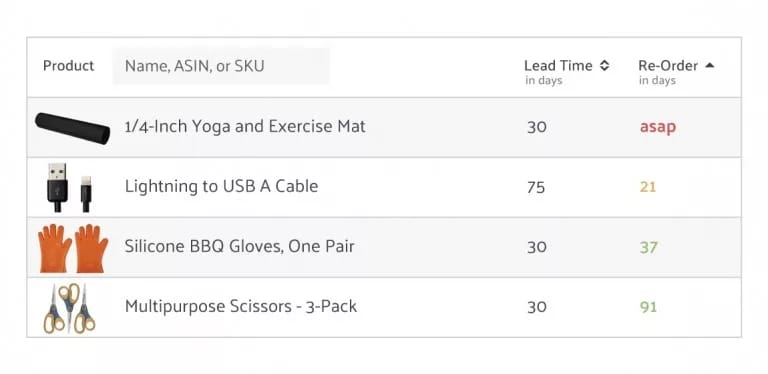Click lead time 30 for yoga mat

(x=537, y=127)
